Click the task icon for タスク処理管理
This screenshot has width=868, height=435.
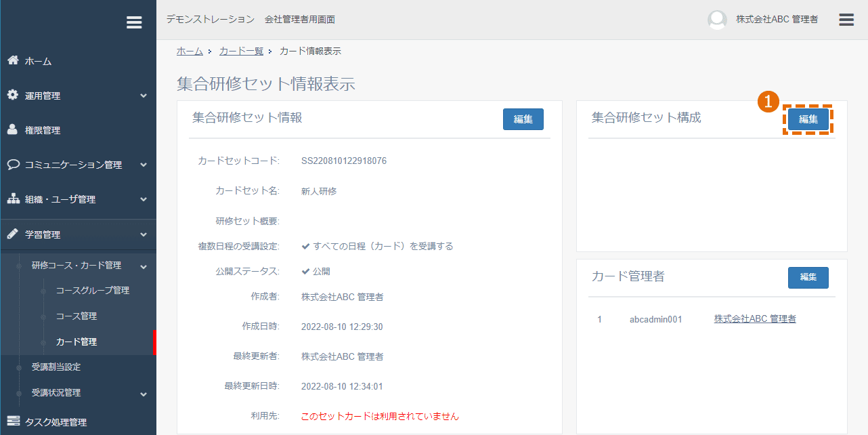[13, 421]
